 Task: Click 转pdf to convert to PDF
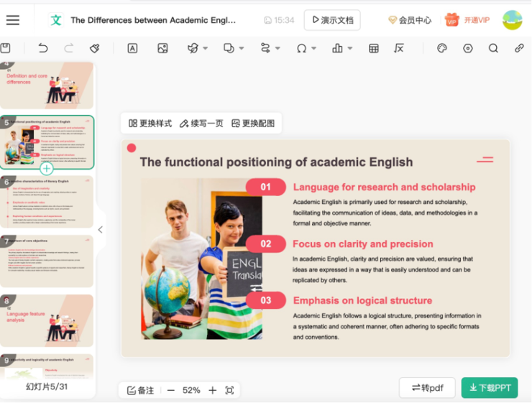tap(427, 388)
